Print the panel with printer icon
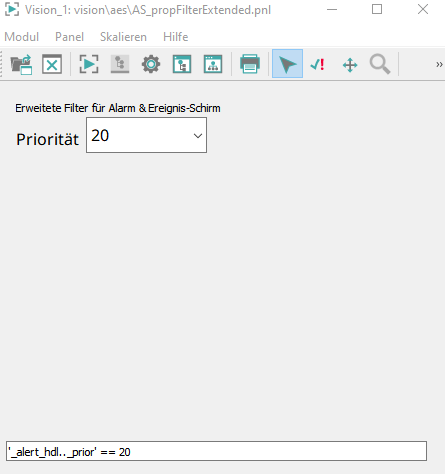 pos(250,64)
